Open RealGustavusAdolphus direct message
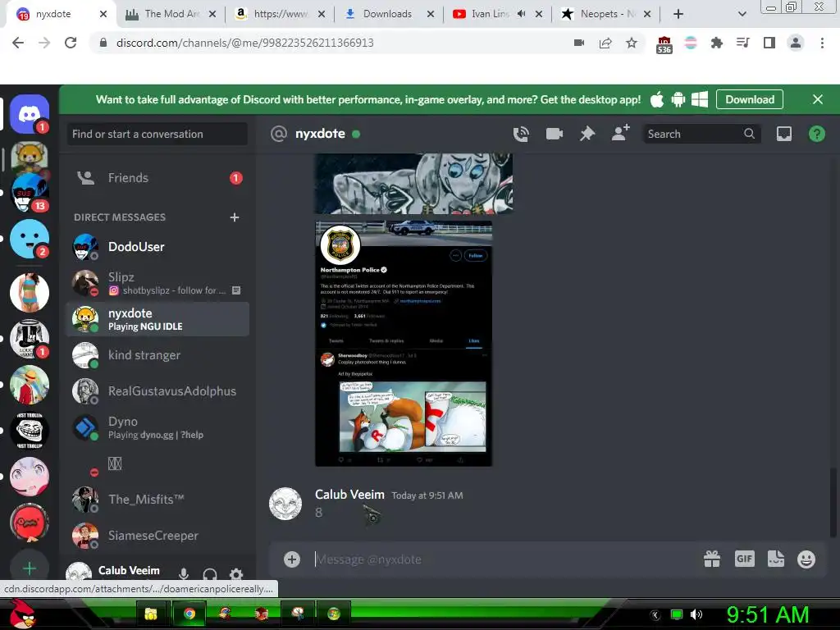 tap(157, 391)
